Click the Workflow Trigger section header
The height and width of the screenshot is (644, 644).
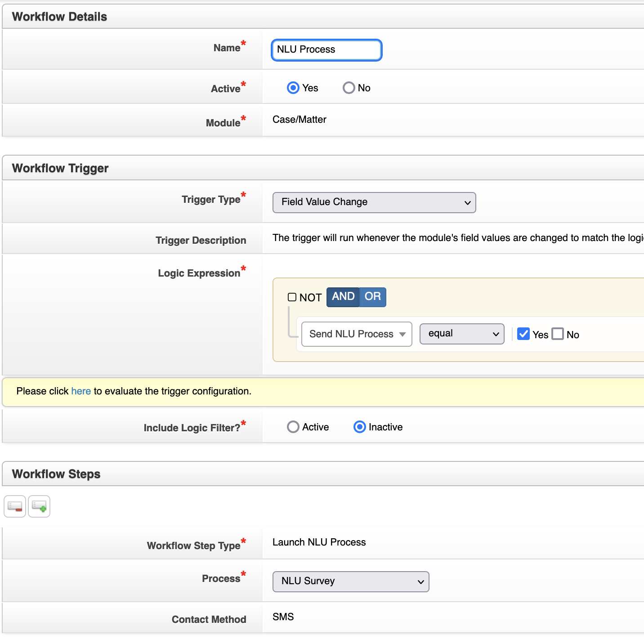60,168
